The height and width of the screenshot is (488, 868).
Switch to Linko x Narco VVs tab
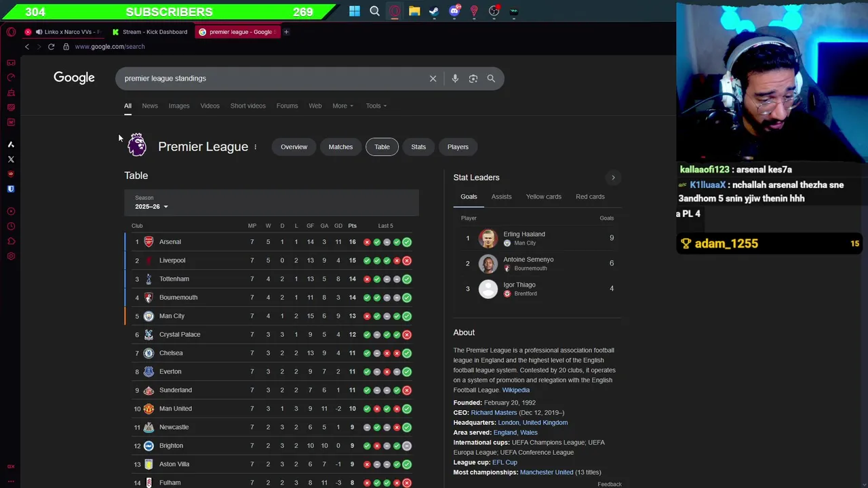point(66,32)
